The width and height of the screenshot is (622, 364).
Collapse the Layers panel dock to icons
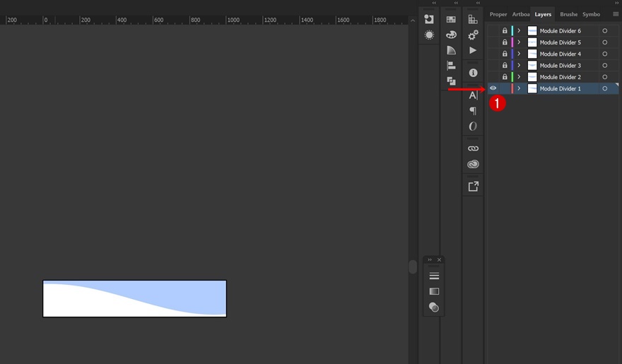click(x=617, y=3)
